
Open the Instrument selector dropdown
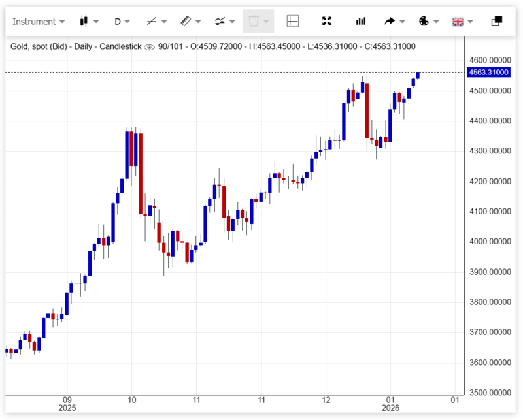(x=39, y=21)
